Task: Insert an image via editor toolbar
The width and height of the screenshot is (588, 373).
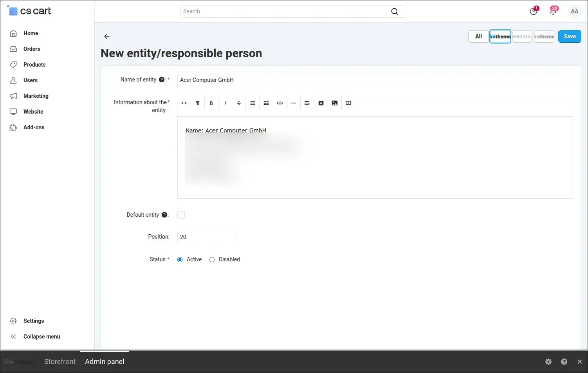Action: click(335, 103)
